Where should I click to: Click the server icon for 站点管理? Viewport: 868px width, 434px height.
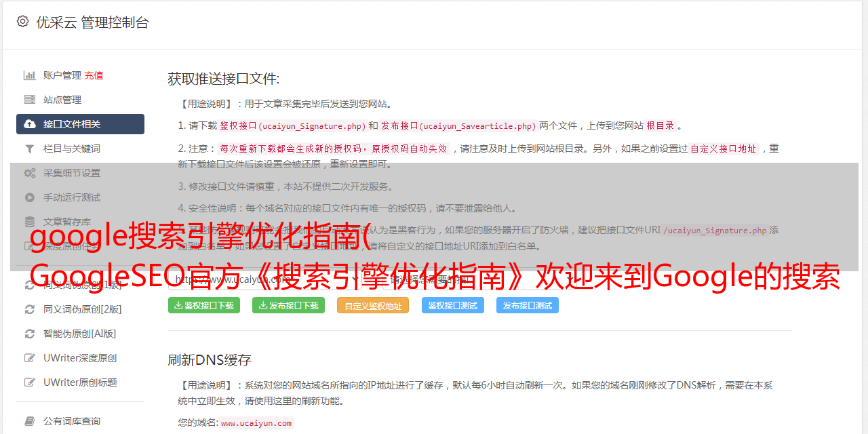pos(30,100)
